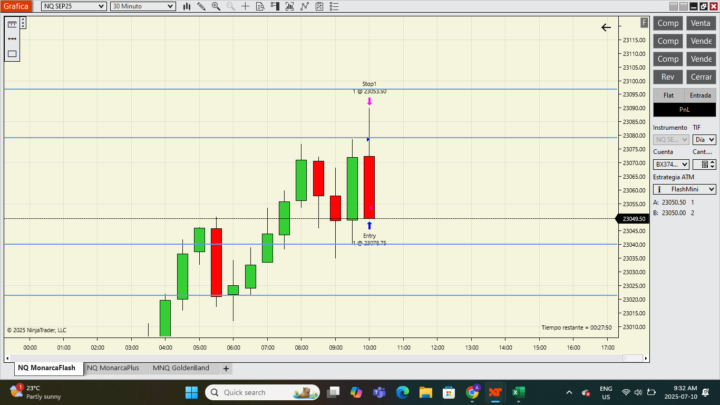The height and width of the screenshot is (405, 720).
Task: Open the weather widget 23°C
Action: pos(36,392)
